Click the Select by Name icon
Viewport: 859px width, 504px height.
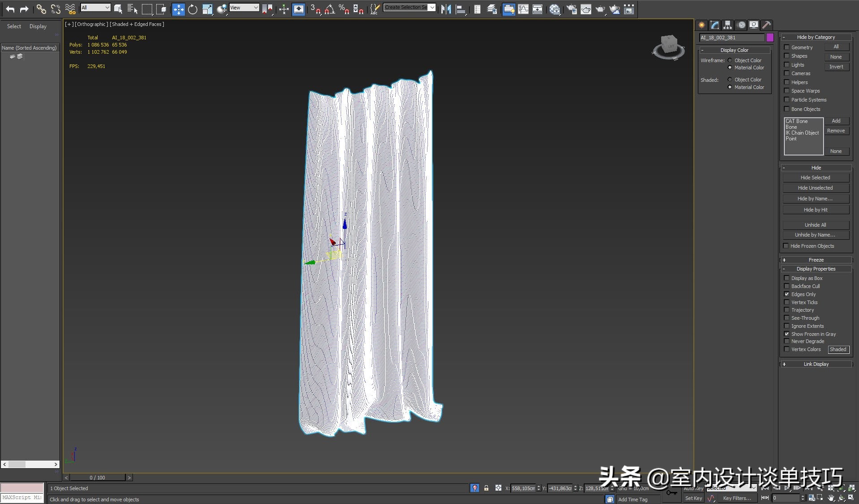pos(132,9)
